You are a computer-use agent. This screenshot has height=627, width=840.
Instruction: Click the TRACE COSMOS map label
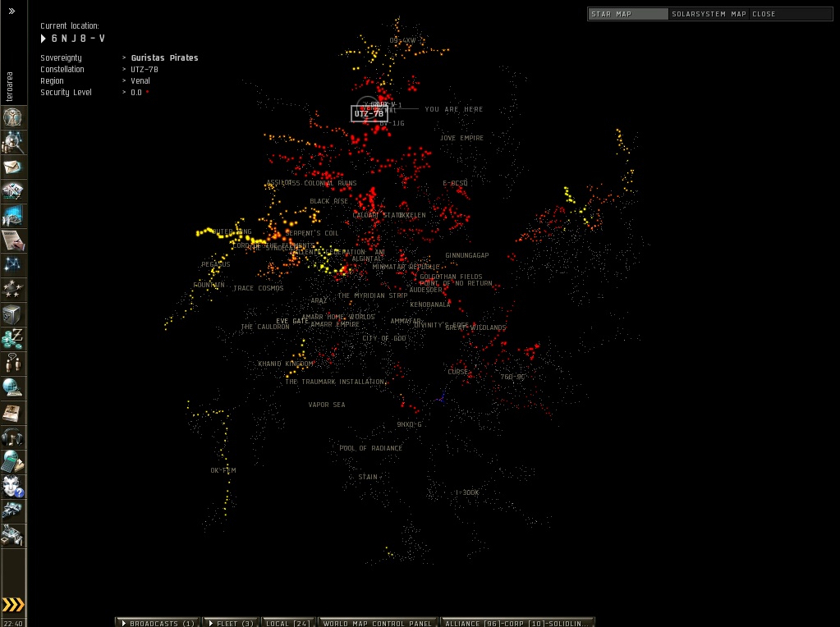[x=258, y=288]
